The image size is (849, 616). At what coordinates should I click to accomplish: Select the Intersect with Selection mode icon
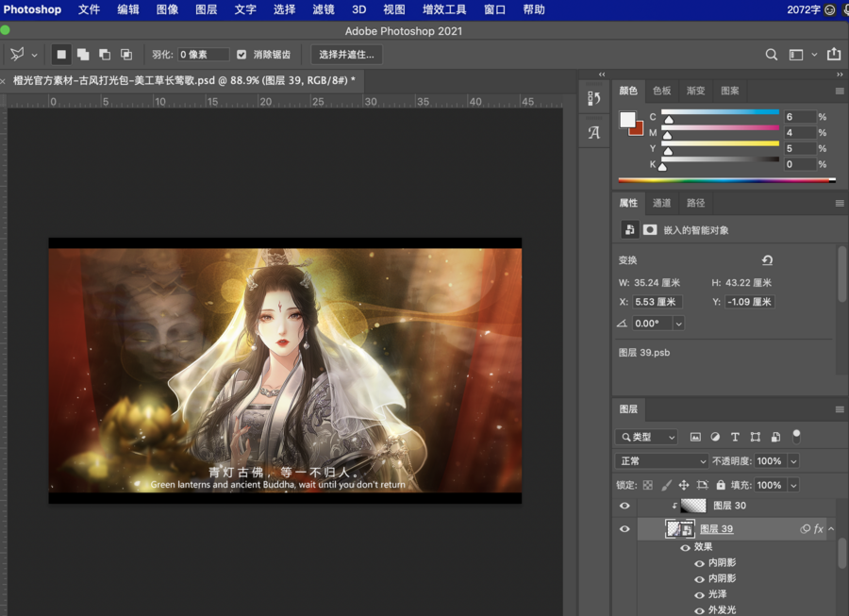click(x=125, y=55)
